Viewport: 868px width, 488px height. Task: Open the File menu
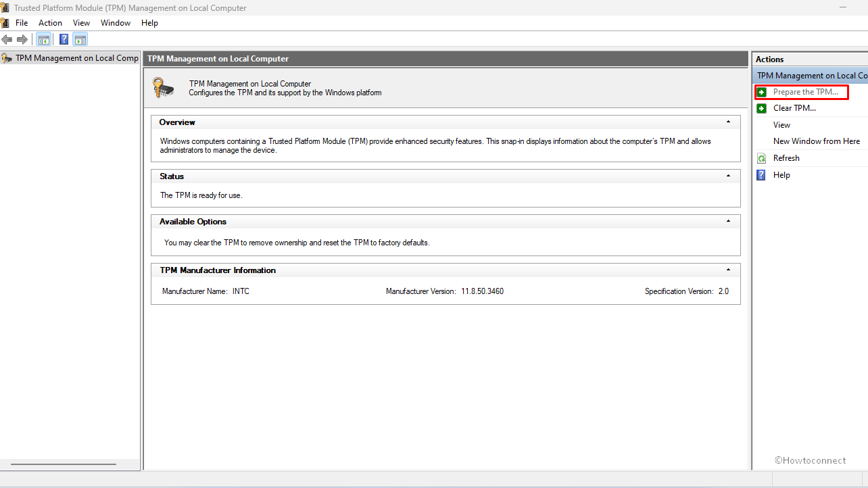(22, 23)
